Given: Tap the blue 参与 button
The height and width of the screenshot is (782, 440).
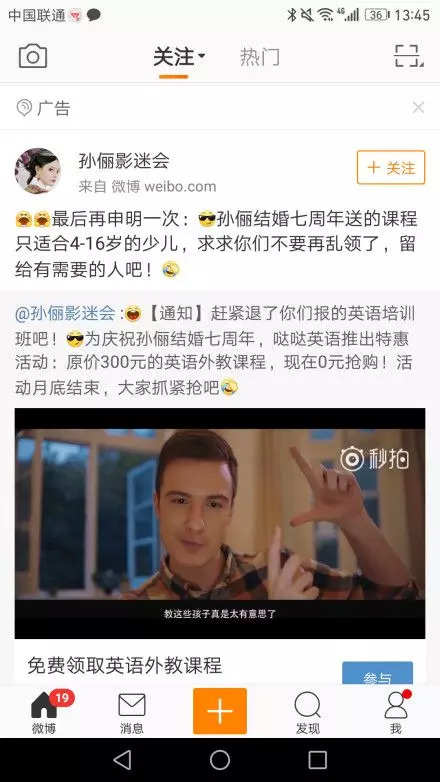Looking at the screenshot, I should [377, 673].
